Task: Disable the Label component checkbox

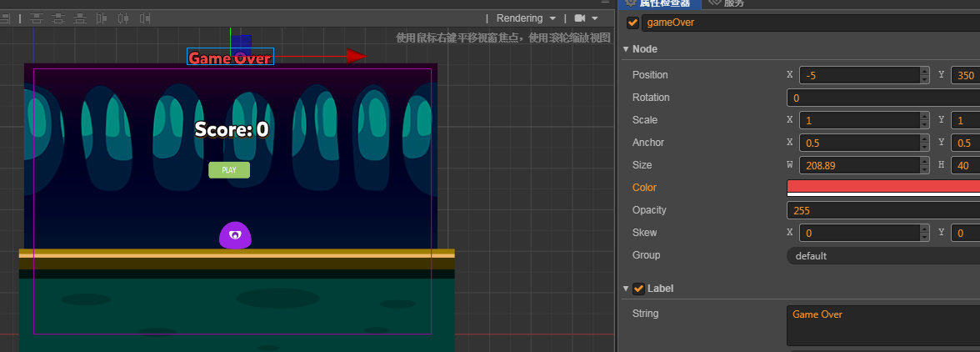Action: (x=639, y=289)
